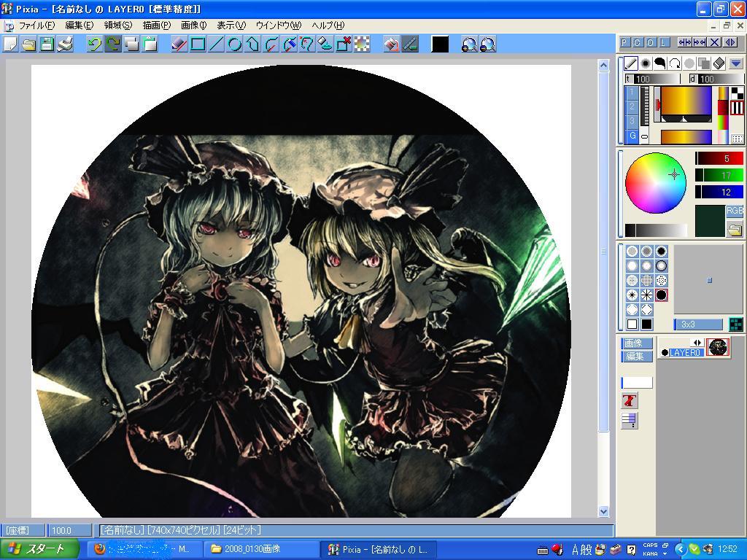This screenshot has width=747, height=560.
Task: Click the red T text tool icon
Action: click(x=630, y=401)
